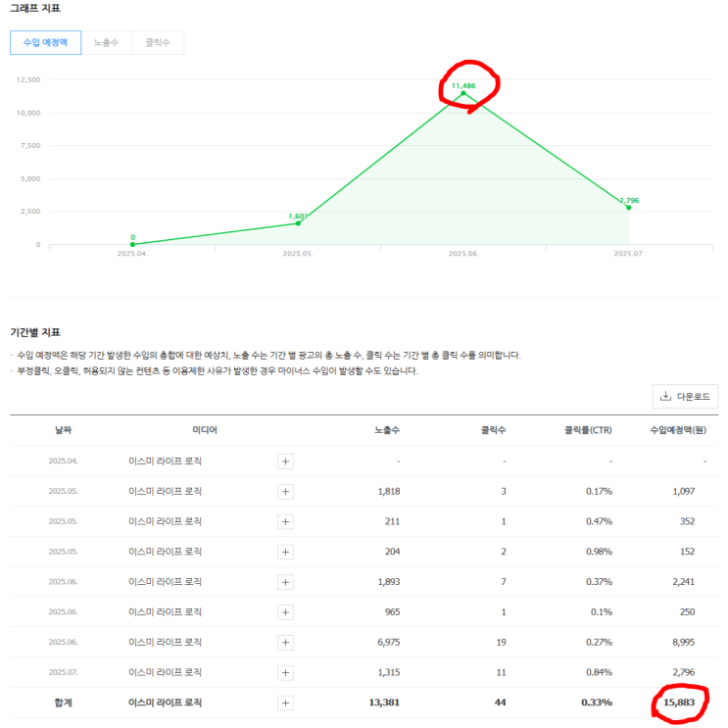Click the 0.27% CTR cell

click(x=599, y=642)
